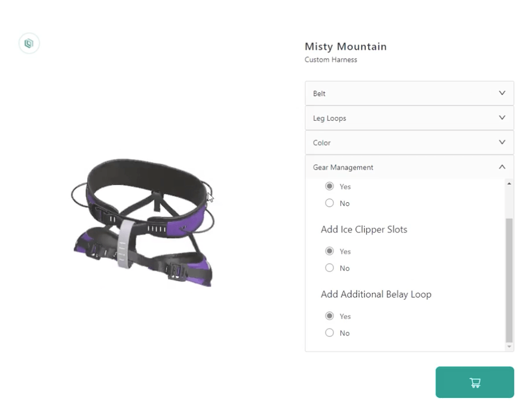This screenshot has width=532, height=402.
Task: Click the purple harness 3D preview
Action: [143, 221]
